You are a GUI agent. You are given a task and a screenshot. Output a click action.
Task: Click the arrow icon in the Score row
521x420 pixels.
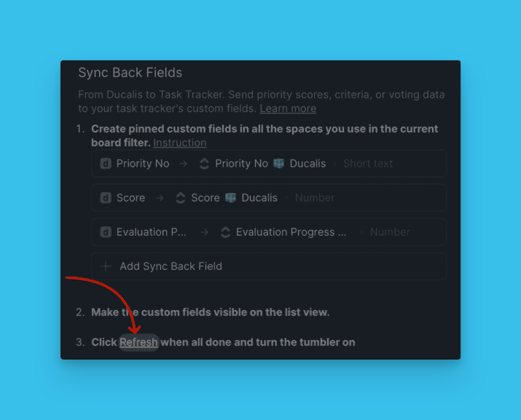point(160,198)
